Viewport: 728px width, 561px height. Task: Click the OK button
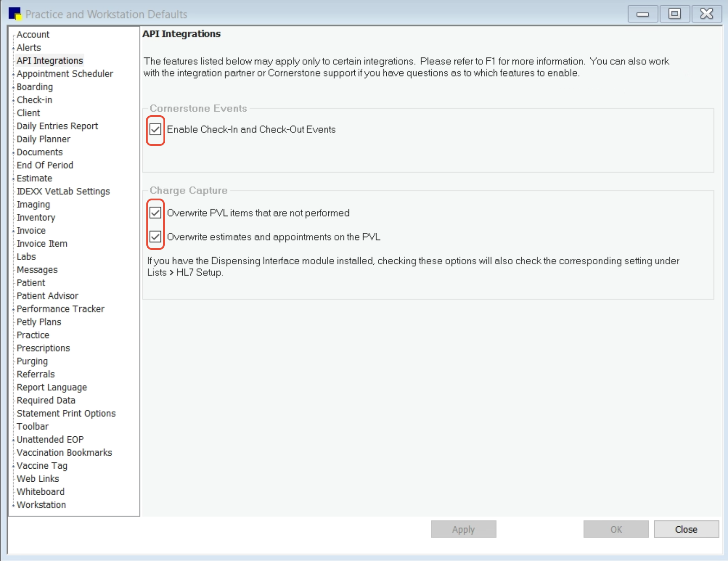(616, 529)
